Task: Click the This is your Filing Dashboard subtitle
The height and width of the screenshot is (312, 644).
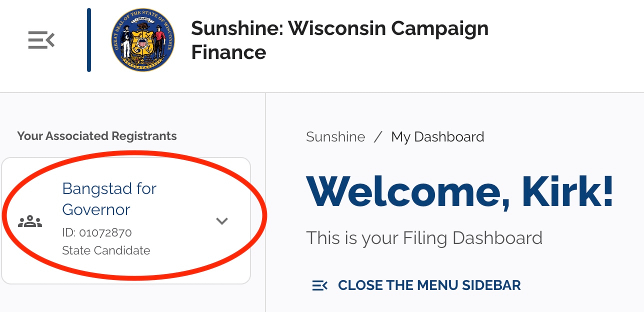Action: pos(424,238)
